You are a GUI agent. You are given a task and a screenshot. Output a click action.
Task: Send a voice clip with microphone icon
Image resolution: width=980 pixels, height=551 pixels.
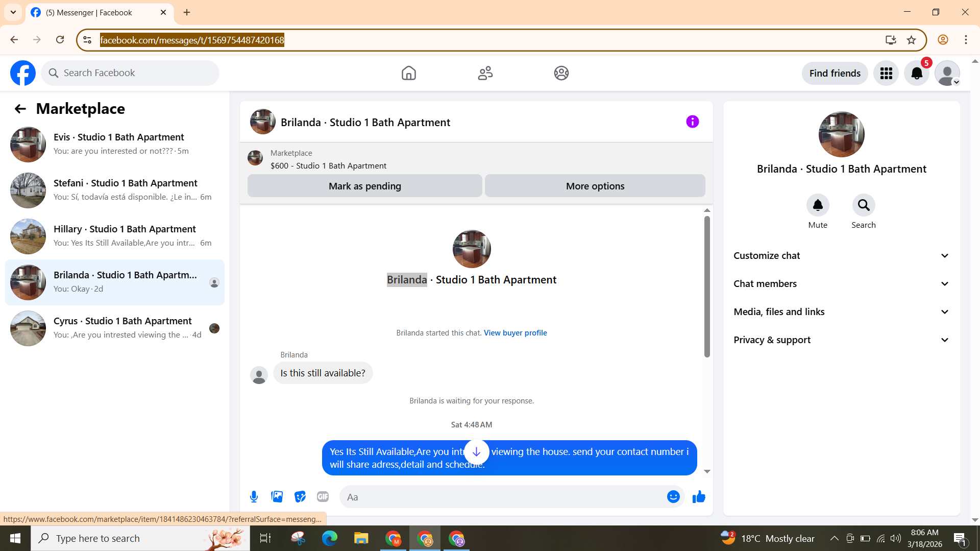254,496
